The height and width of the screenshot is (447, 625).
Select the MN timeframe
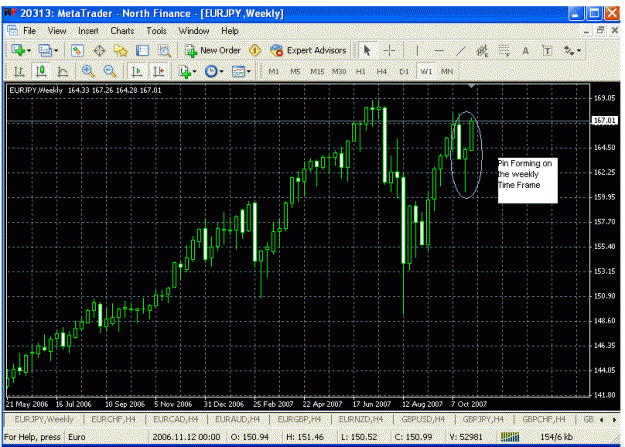(x=447, y=71)
